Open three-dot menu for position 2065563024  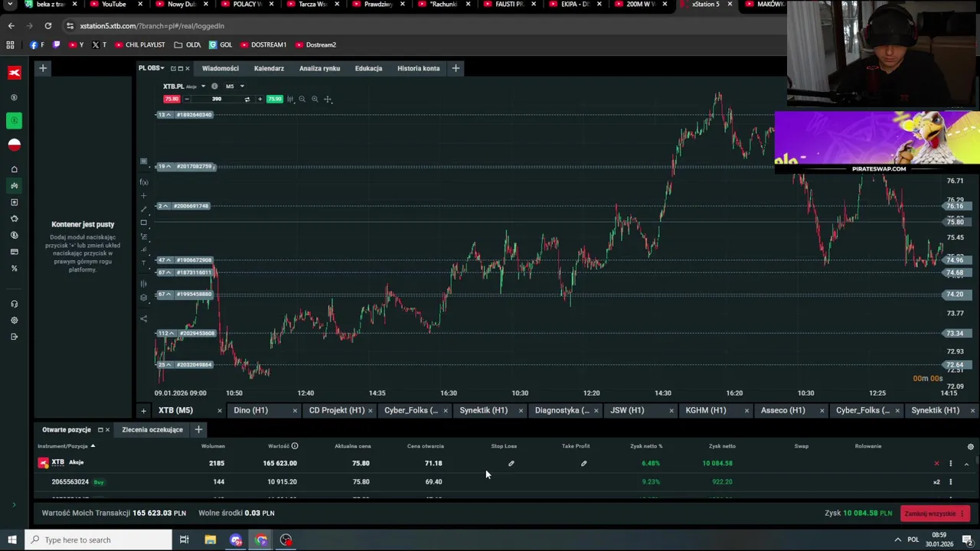pos(951,482)
